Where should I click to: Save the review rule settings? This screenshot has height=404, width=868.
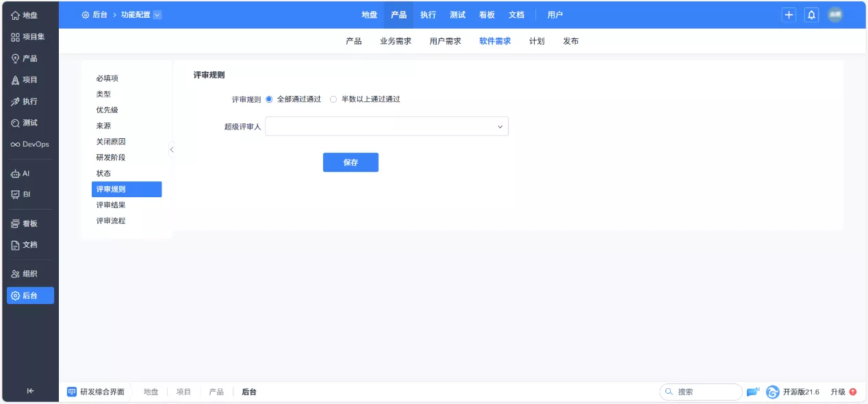[350, 162]
